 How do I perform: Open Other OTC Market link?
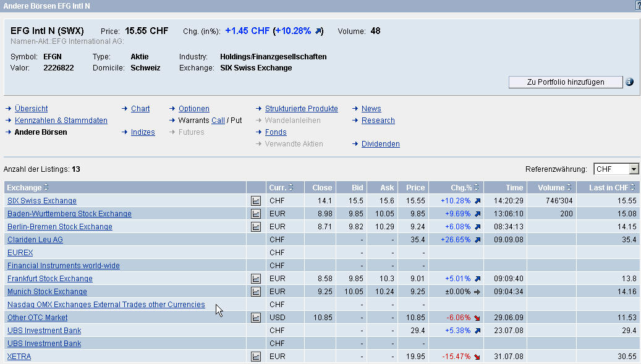37,318
